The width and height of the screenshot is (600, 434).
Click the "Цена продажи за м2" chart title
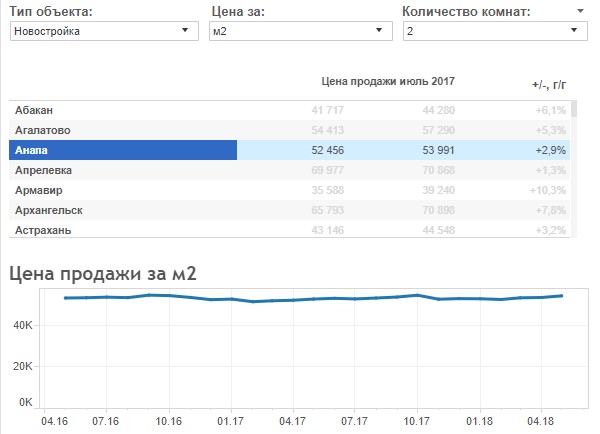[x=102, y=272]
